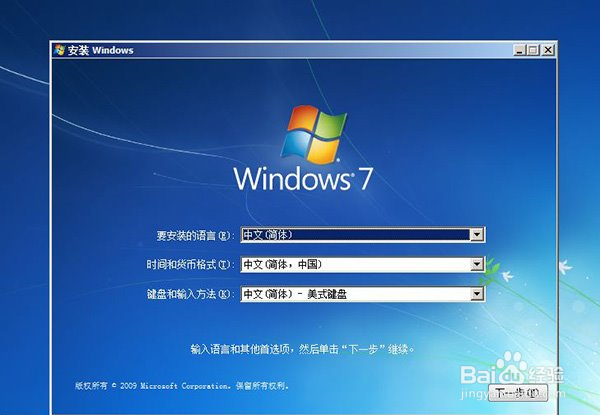Maximize the 安装 Windows window
Image resolution: width=600 pixels, height=415 pixels.
click(x=533, y=50)
